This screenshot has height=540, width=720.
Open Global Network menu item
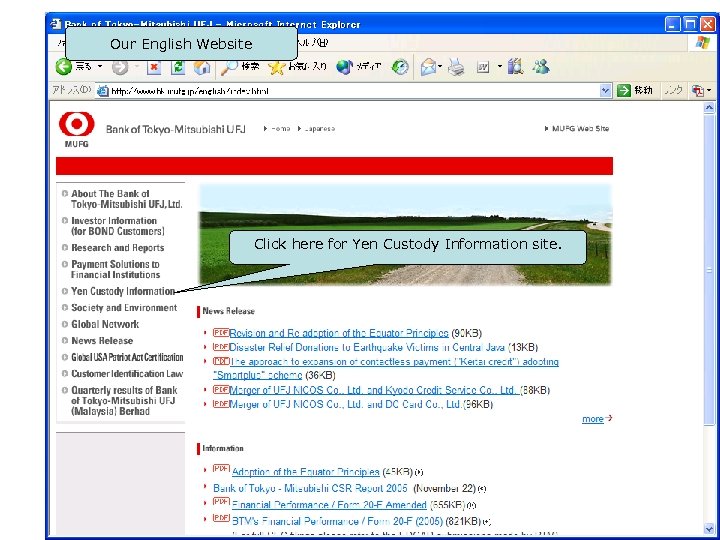click(x=105, y=324)
